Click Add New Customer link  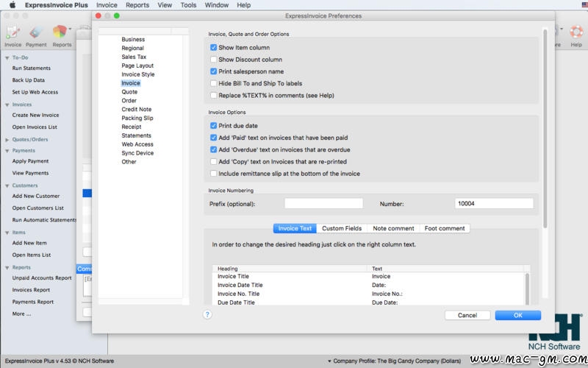pos(35,196)
